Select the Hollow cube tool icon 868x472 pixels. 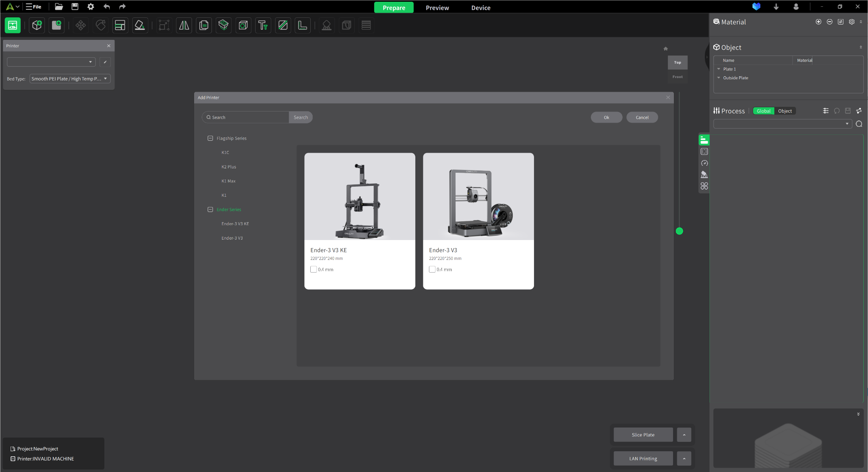(243, 25)
